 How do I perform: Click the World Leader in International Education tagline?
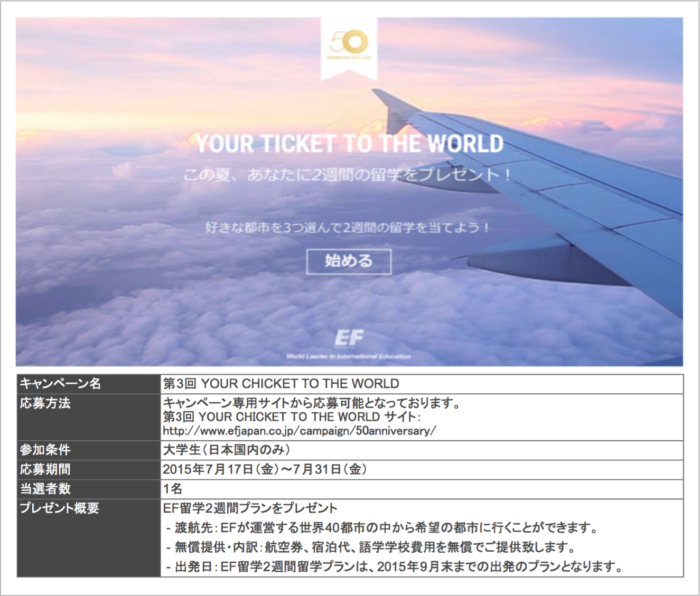pyautogui.click(x=349, y=356)
